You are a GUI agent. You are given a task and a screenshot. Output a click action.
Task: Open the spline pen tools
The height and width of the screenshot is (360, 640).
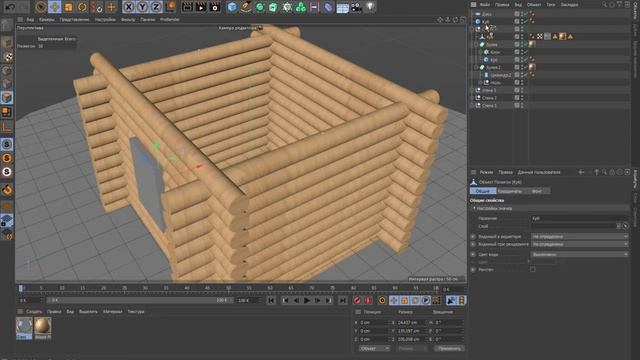pos(246,7)
